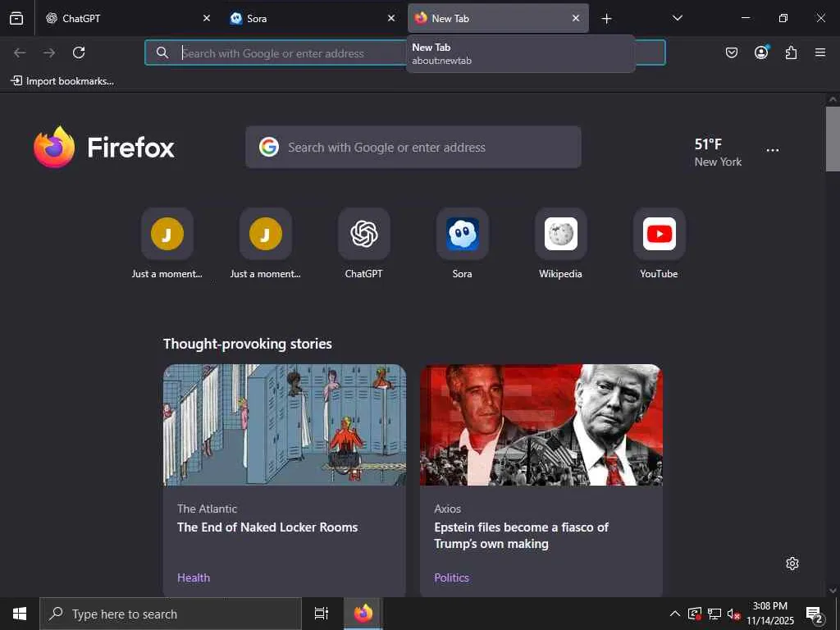The width and height of the screenshot is (840, 630).
Task: Click the Firefox taskbar icon
Action: [x=363, y=614]
